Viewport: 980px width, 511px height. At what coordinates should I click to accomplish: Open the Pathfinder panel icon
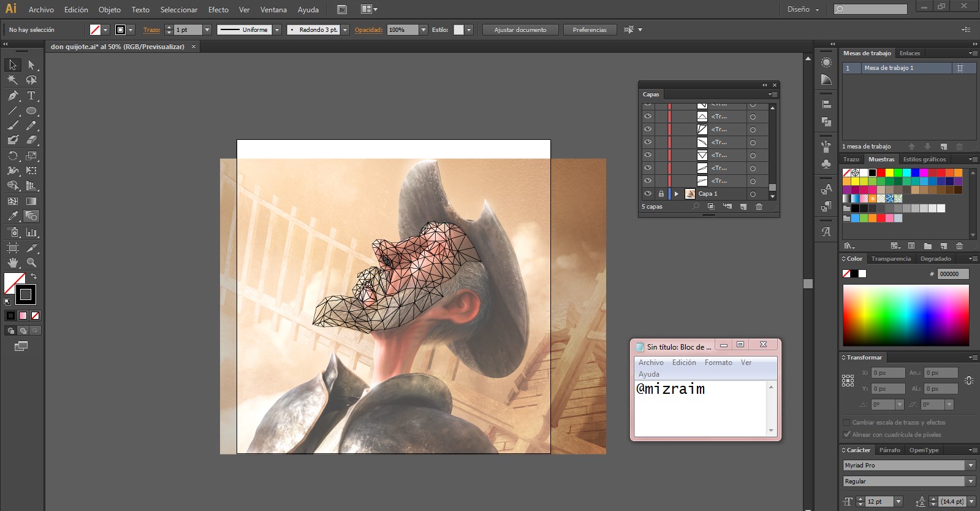tap(826, 122)
